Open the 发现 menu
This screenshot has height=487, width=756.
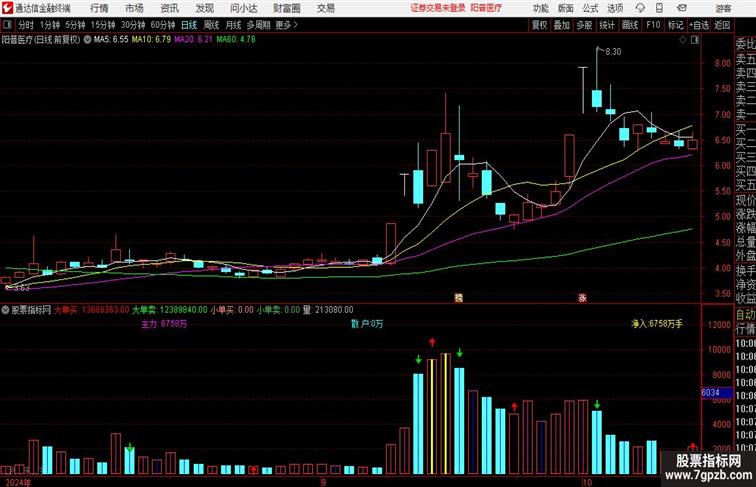click(x=204, y=8)
